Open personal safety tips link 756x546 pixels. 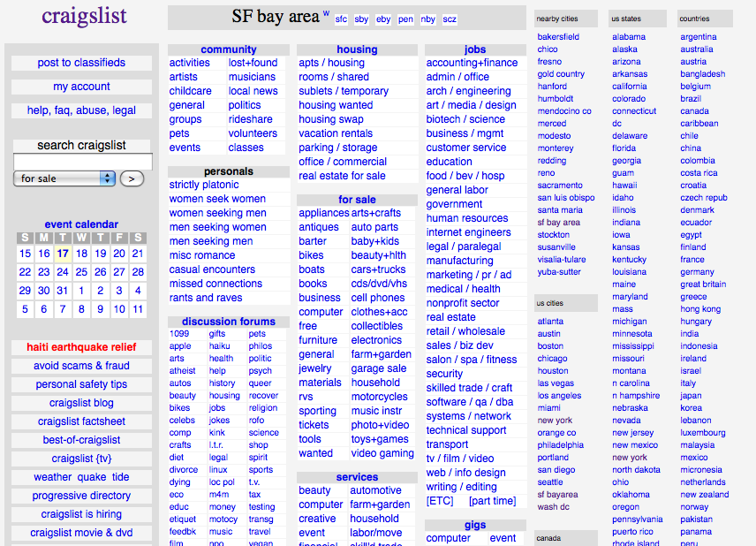coord(81,384)
